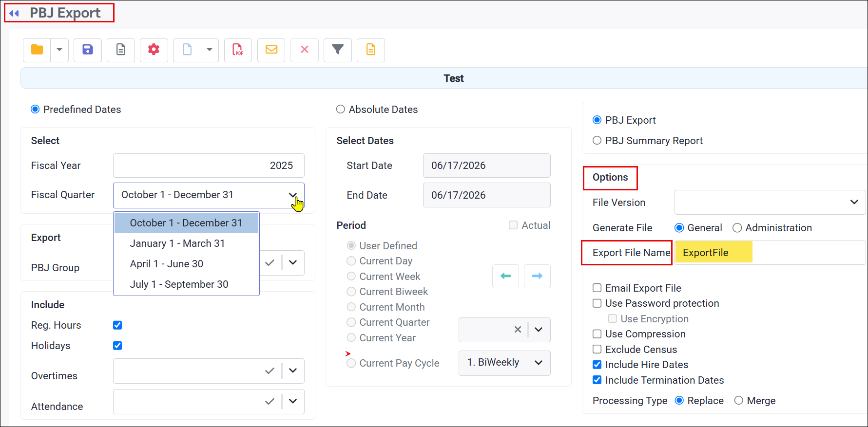Tick Use Password protection
The width and height of the screenshot is (868, 427).
tap(597, 303)
